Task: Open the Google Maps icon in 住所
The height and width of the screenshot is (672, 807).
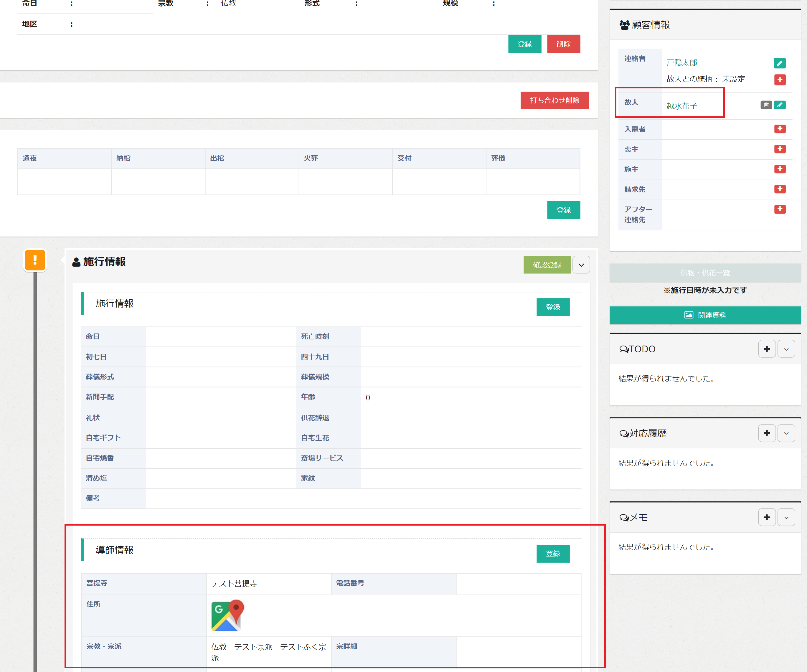Action: coord(227,615)
